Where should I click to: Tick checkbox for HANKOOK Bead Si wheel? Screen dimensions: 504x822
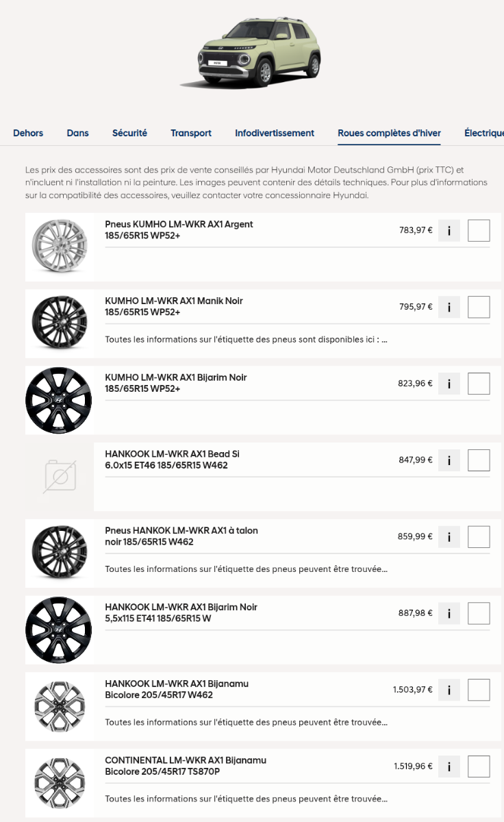[479, 460]
